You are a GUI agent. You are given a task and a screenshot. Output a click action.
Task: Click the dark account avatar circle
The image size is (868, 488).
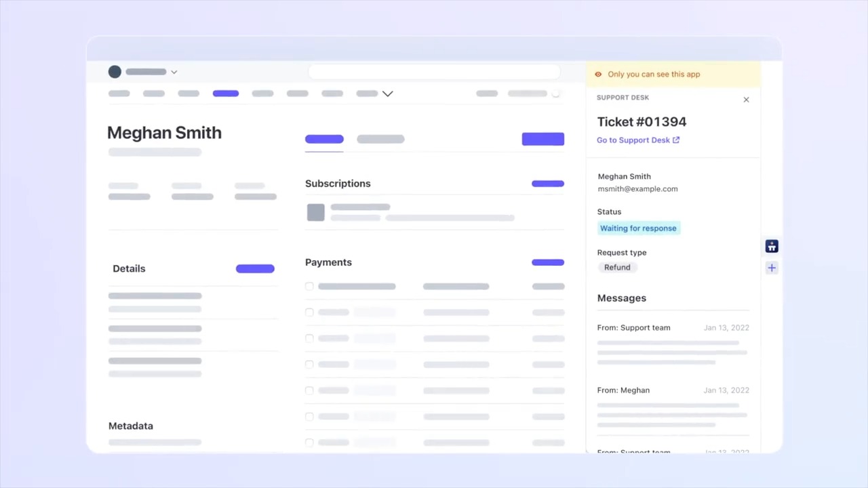point(115,72)
